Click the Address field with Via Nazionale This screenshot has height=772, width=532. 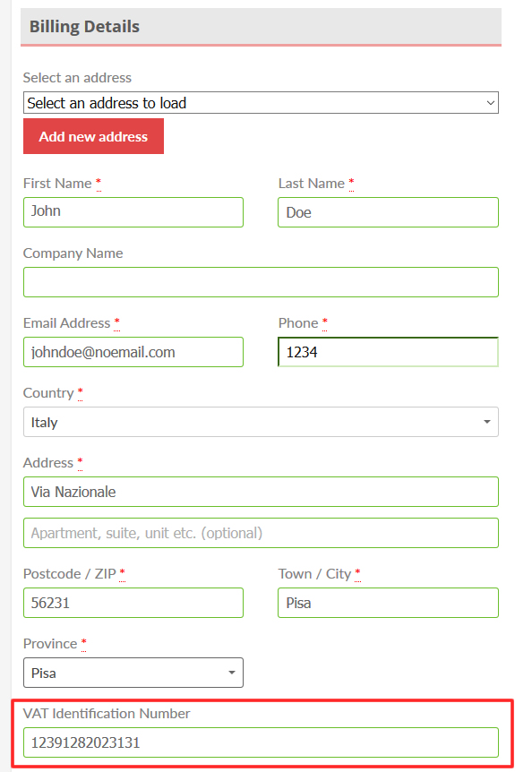pyautogui.click(x=261, y=492)
